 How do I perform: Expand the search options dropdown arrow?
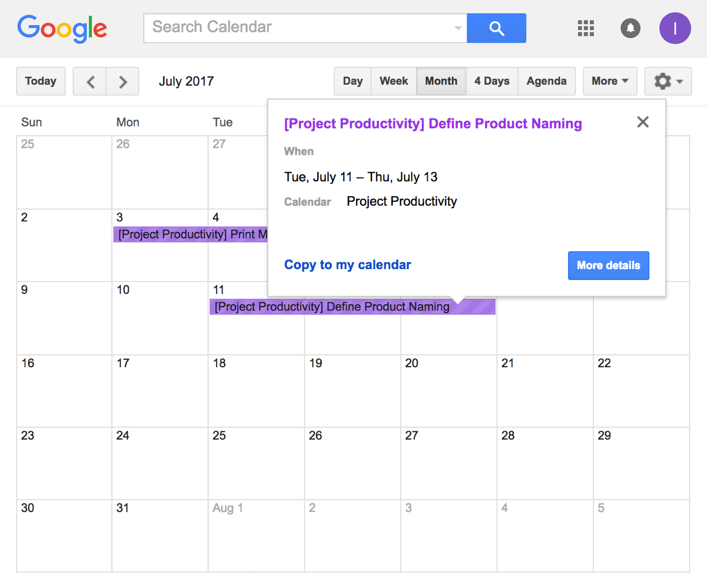pos(458,28)
